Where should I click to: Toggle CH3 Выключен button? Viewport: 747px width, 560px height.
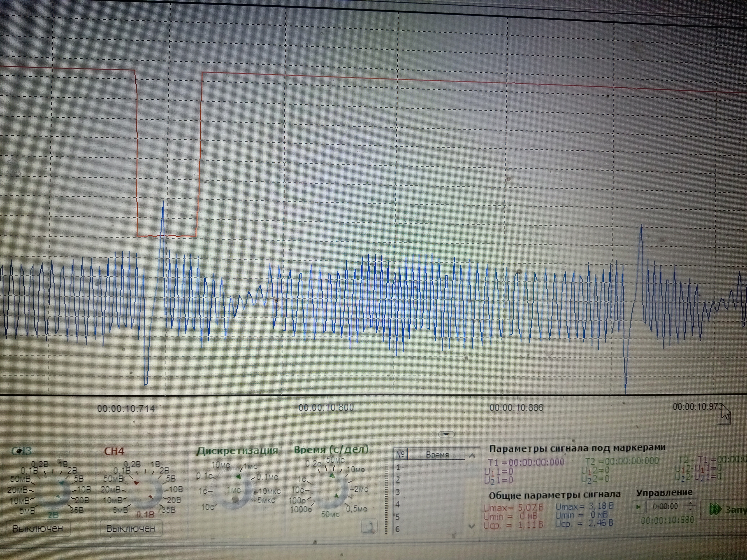(38, 528)
